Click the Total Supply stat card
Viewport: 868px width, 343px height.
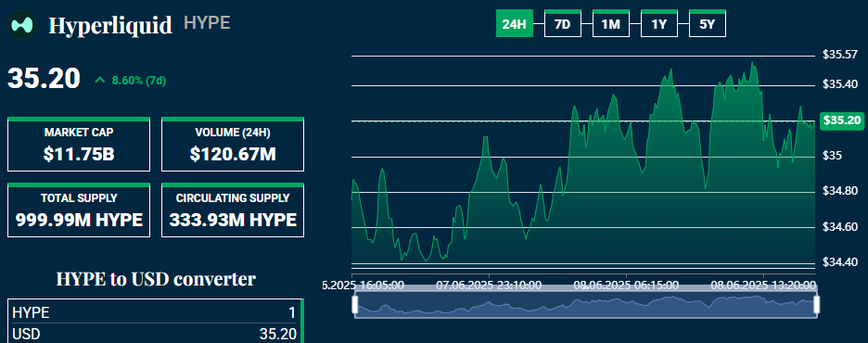79,210
